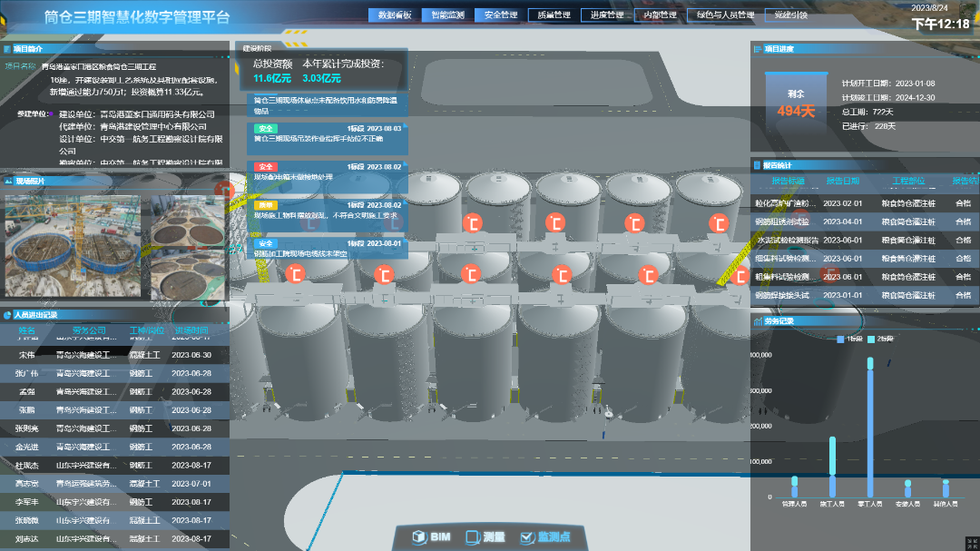
Task: Click the yellow 质量 tag on the alert card
Action: [266, 205]
